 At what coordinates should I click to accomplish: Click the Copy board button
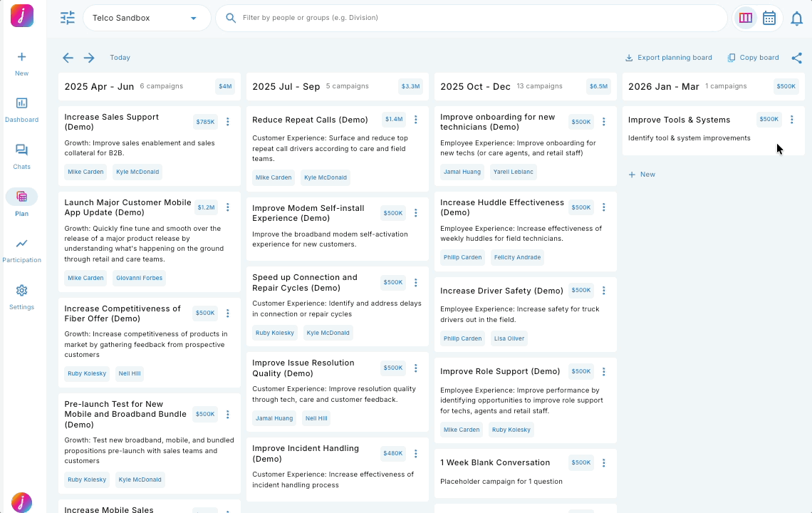[753, 58]
